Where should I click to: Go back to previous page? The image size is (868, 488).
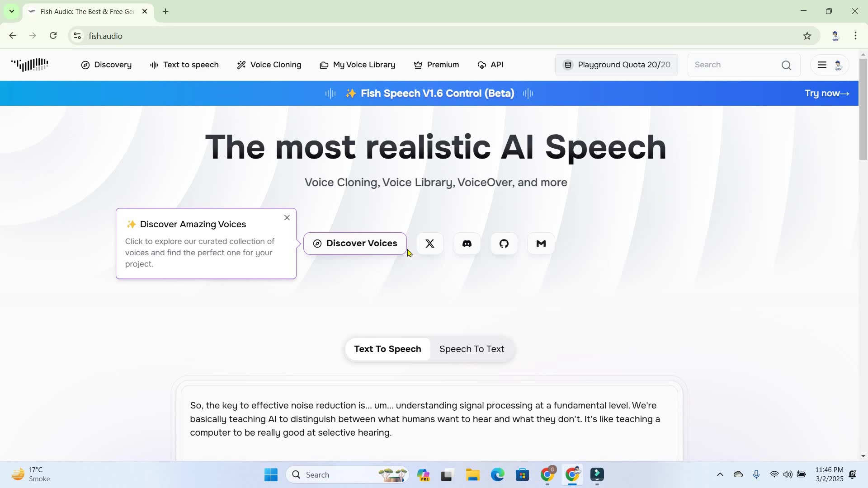(13, 36)
